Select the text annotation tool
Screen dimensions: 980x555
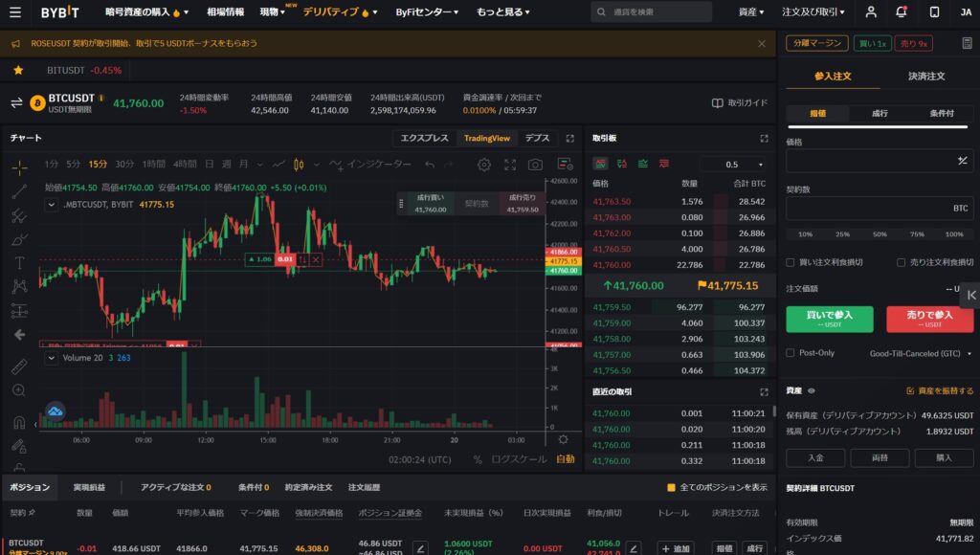click(x=19, y=263)
